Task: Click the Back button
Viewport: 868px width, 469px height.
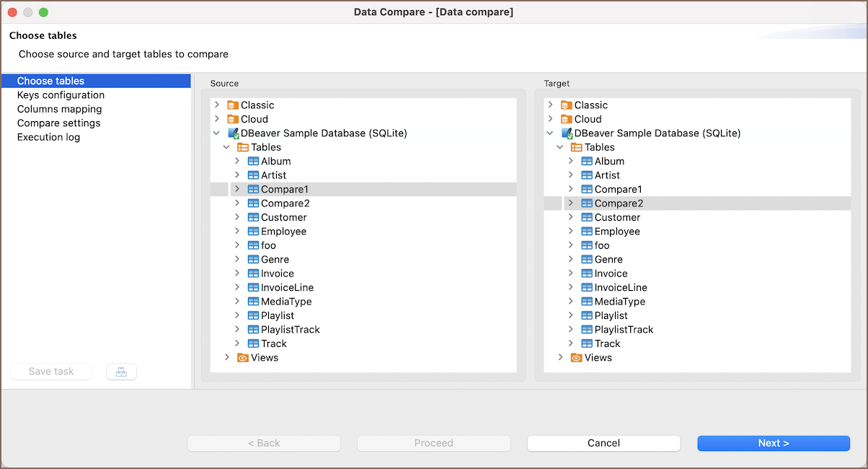Action: coord(264,443)
